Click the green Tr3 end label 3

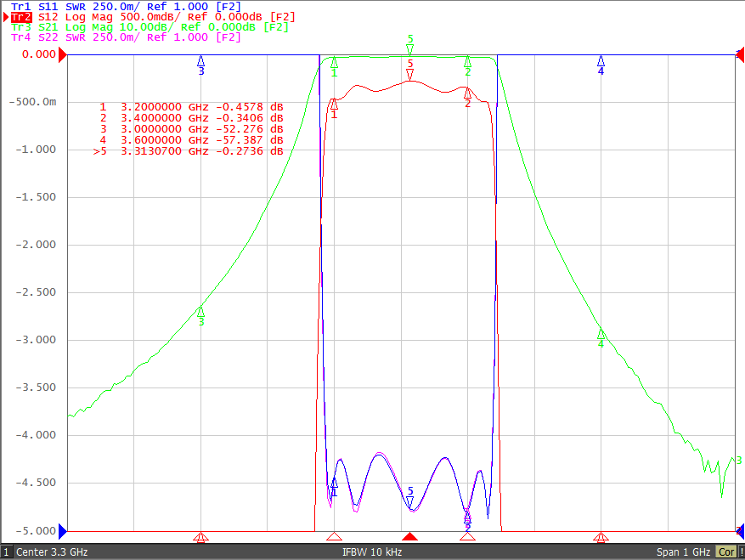tap(739, 460)
